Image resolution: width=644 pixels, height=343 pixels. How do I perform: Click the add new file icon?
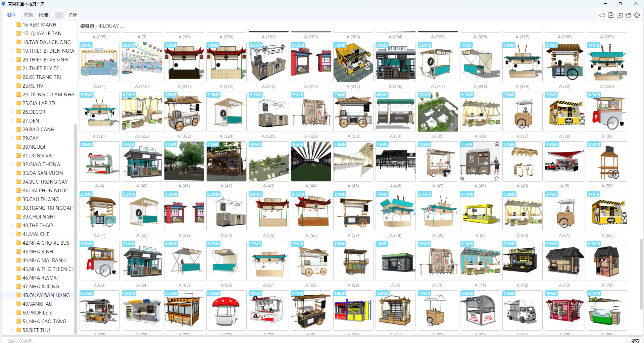coord(611,15)
